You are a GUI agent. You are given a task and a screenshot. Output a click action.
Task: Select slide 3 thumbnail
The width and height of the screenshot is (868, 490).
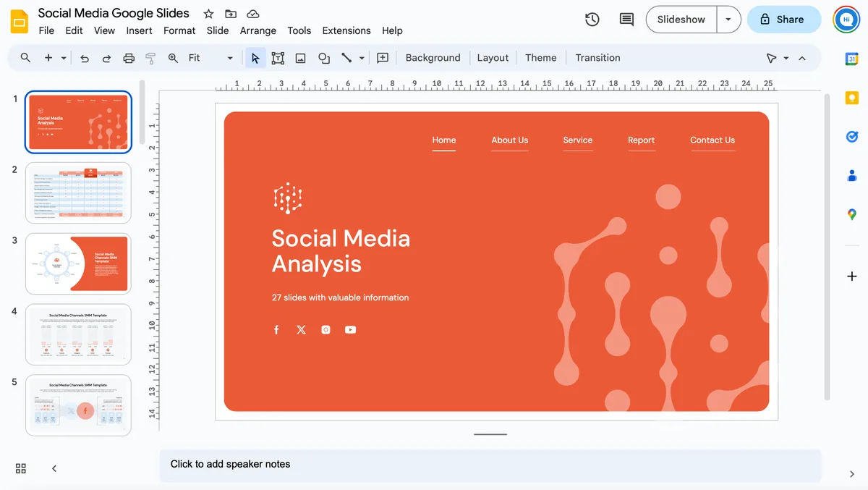pyautogui.click(x=78, y=263)
